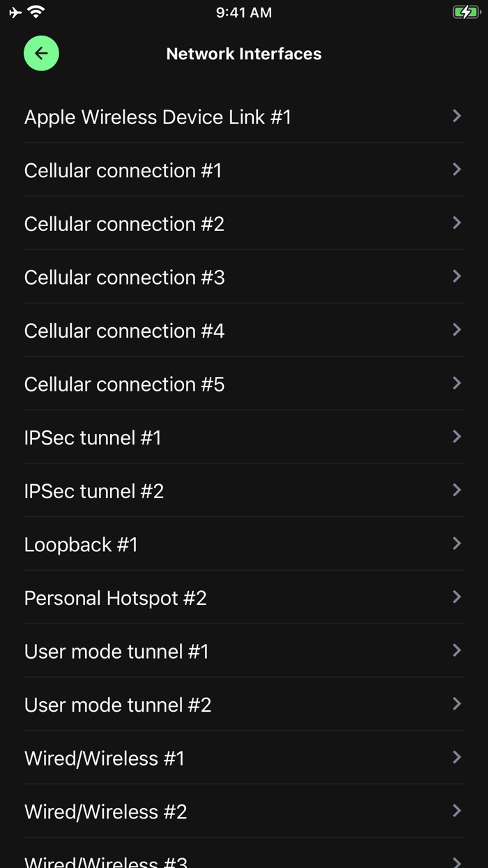The image size is (488, 868).
Task: Tap the 9:41 AM clock
Action: point(244,12)
